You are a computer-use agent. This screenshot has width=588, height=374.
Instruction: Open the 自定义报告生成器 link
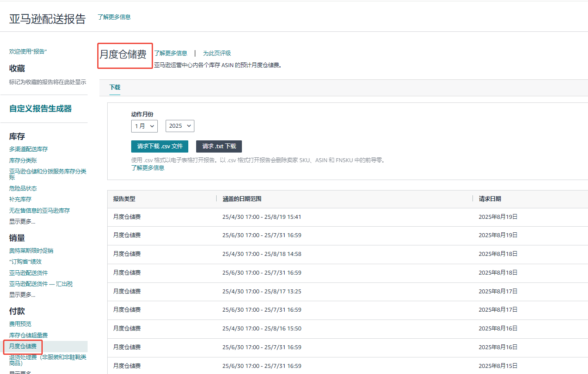[41, 109]
